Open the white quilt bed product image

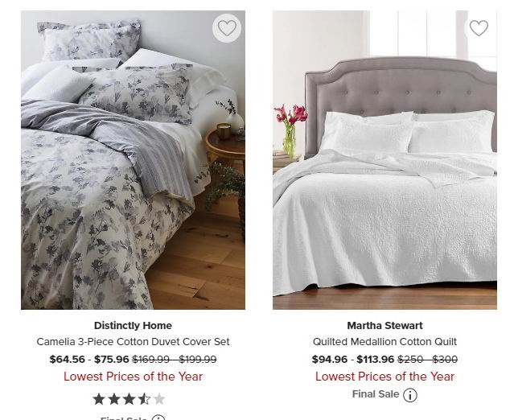(384, 160)
